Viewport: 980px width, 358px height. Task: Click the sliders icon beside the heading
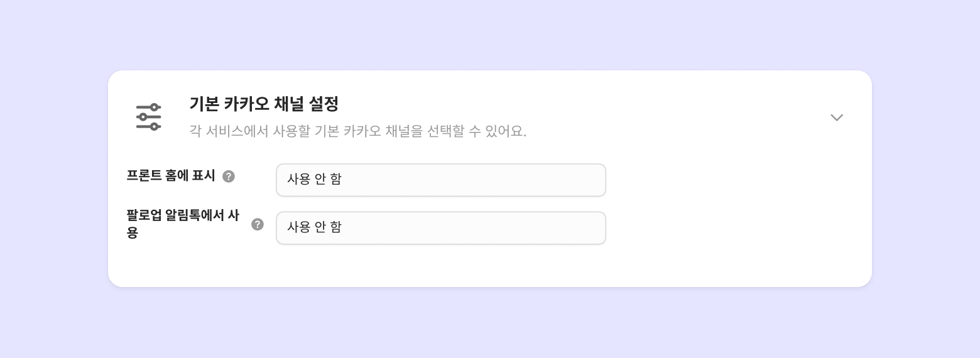pos(149,117)
